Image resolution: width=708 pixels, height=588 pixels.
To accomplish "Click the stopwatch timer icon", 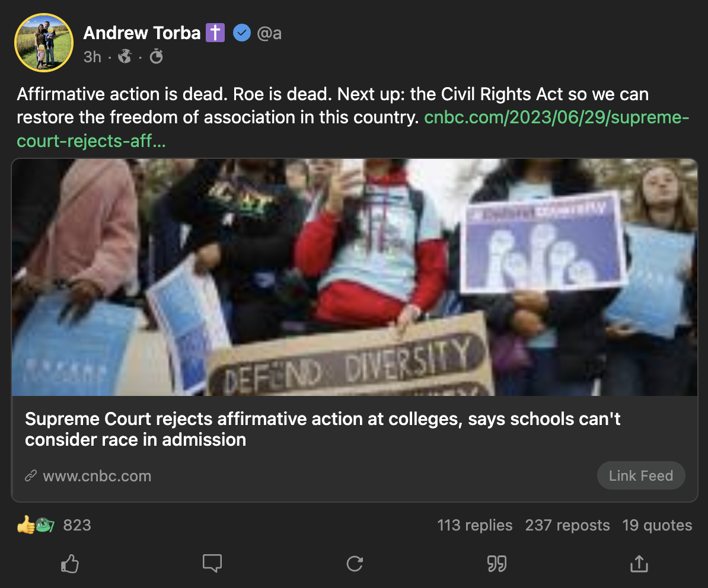I will (x=156, y=56).
